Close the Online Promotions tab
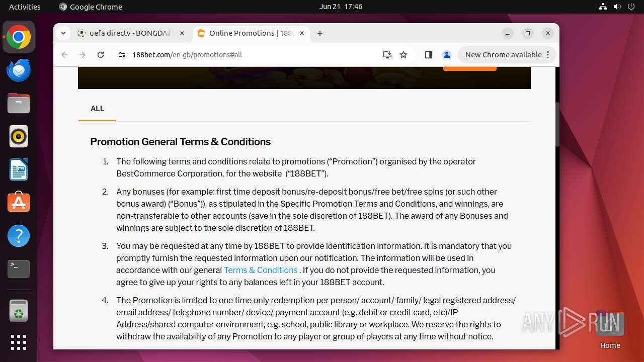This screenshot has width=644, height=362. tap(302, 33)
